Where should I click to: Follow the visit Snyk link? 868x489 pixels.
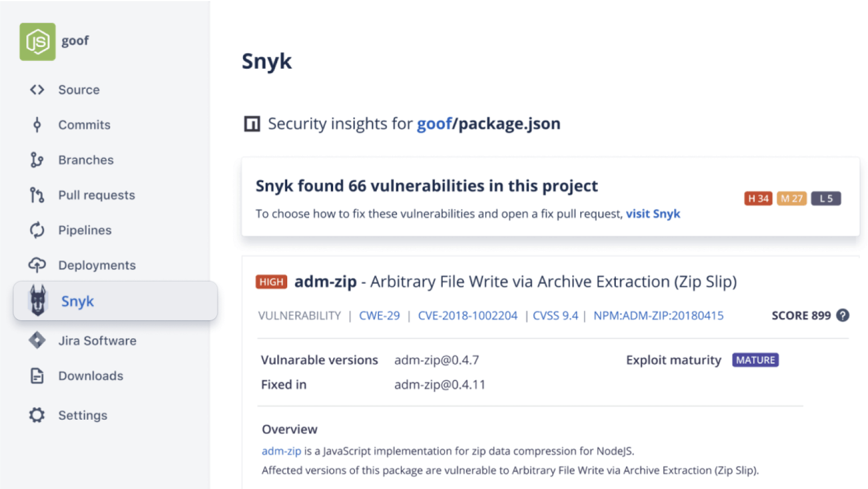pos(653,213)
